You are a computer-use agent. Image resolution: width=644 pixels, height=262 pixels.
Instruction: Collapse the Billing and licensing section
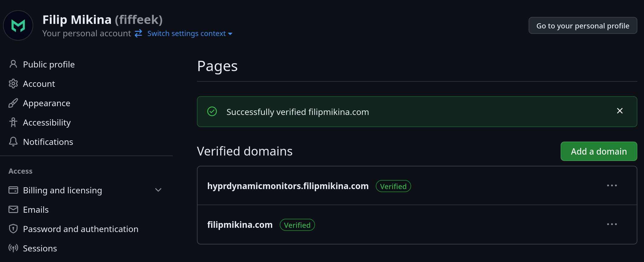coord(158,190)
